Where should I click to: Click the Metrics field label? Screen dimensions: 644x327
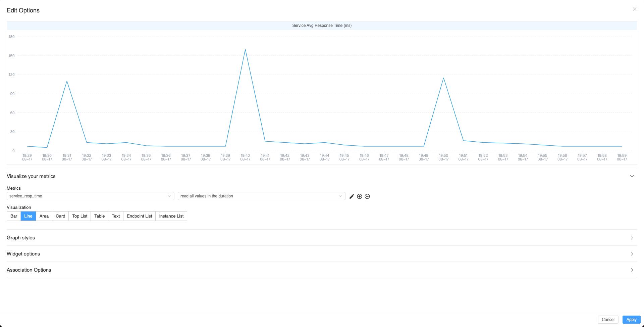click(x=14, y=188)
